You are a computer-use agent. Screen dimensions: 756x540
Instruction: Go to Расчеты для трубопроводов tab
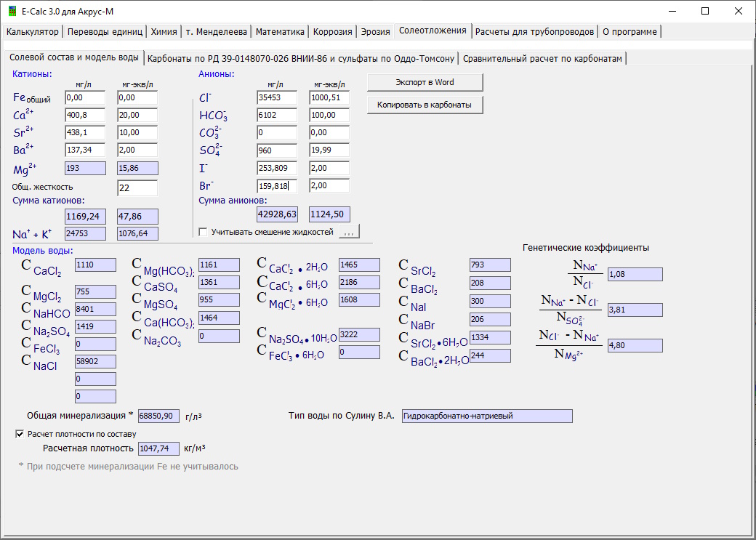534,32
